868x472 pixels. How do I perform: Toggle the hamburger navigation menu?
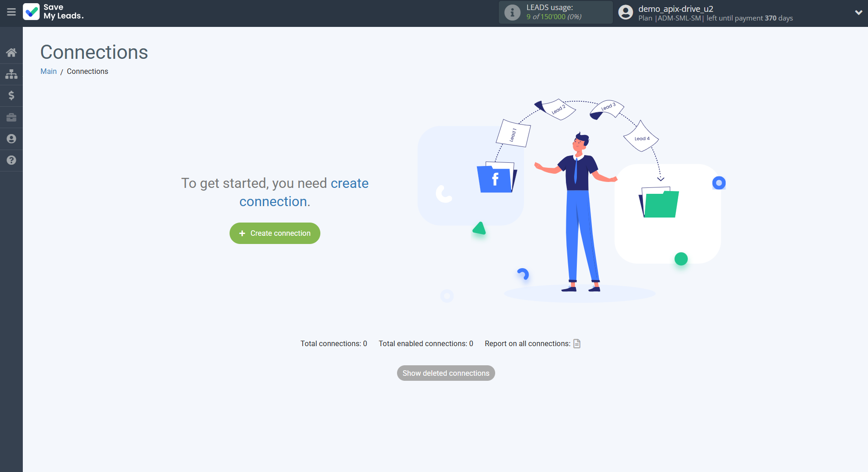pyautogui.click(x=11, y=12)
